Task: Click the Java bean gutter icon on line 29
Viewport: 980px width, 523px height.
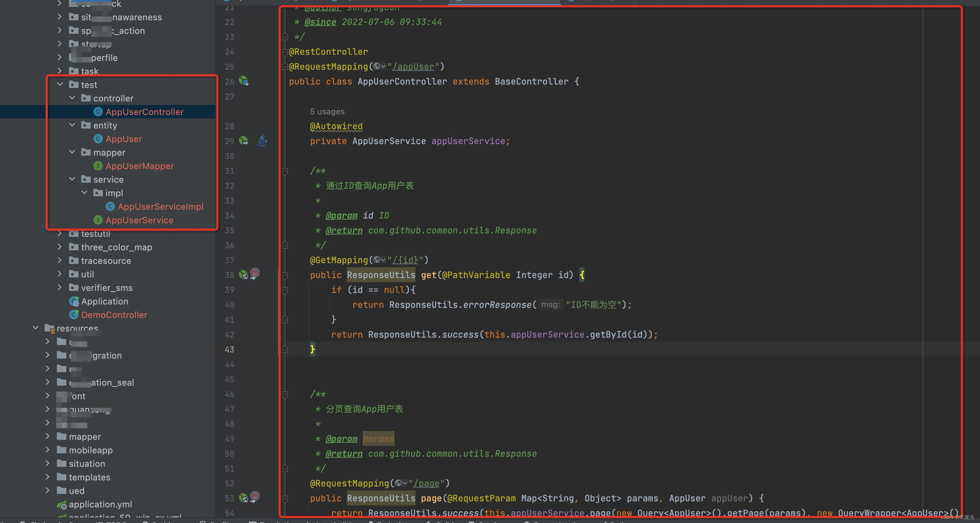Action: pos(262,140)
